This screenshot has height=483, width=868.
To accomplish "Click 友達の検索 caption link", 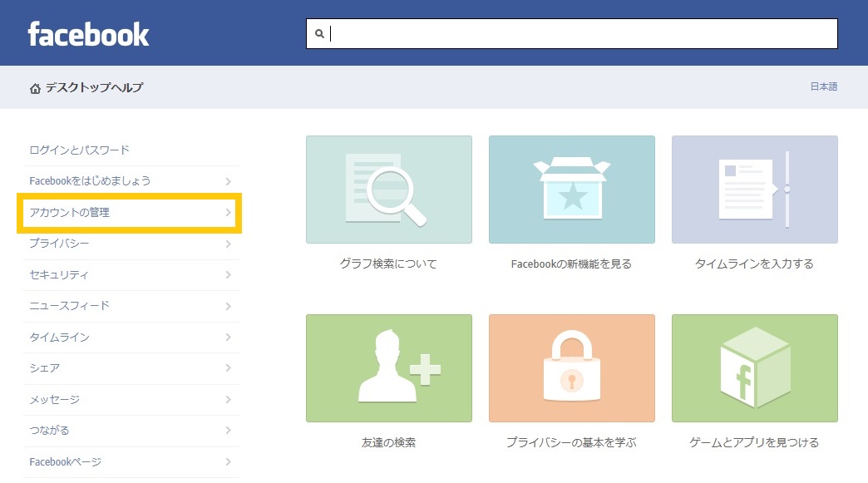I will click(x=388, y=442).
